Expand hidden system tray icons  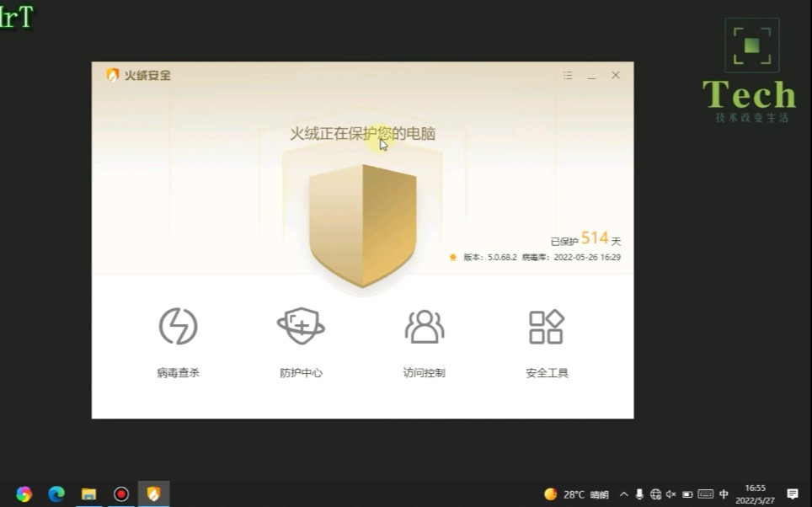click(x=623, y=494)
